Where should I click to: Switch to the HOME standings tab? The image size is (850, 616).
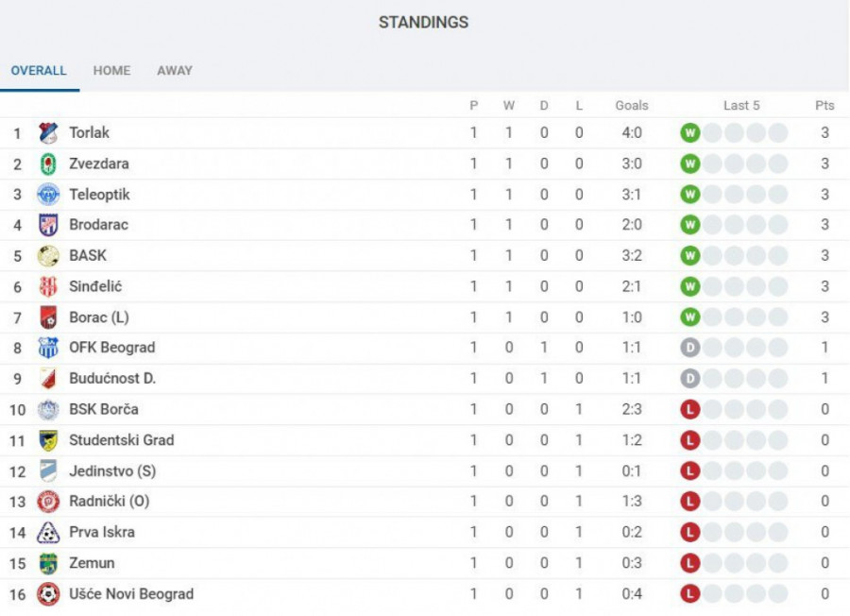pyautogui.click(x=111, y=71)
